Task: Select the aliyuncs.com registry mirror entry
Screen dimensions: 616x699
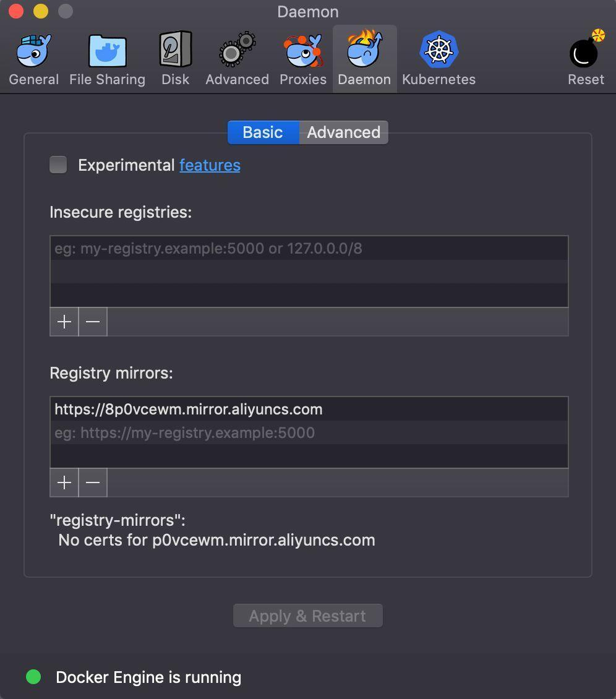Action: click(x=309, y=410)
